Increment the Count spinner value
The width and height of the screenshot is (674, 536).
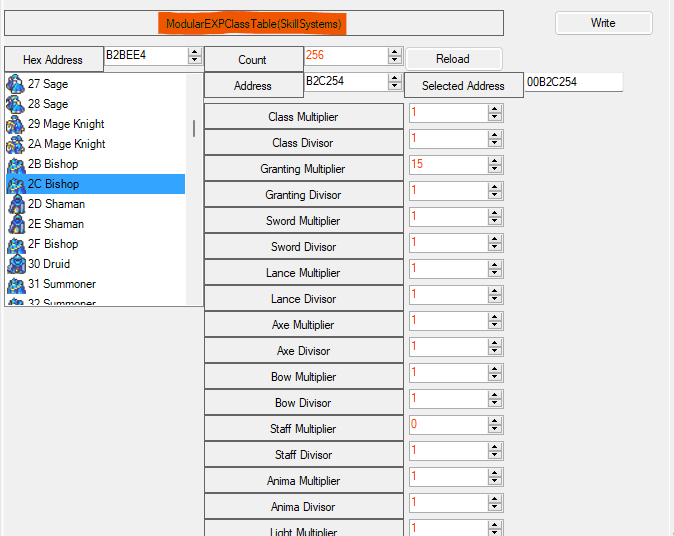pos(394,52)
